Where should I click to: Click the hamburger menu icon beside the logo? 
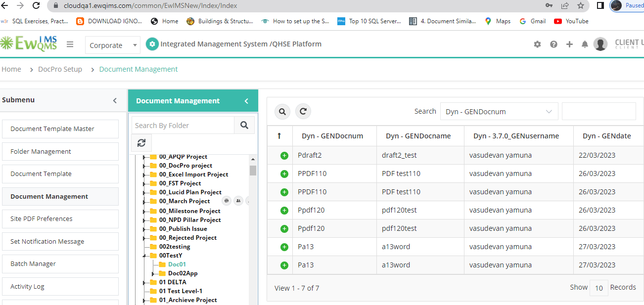(70, 44)
